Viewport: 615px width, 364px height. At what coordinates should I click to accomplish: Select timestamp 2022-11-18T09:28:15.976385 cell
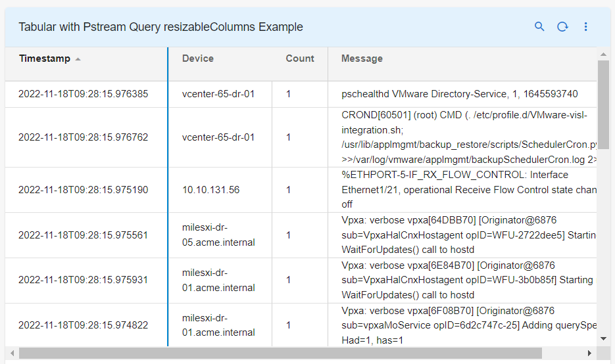click(x=86, y=94)
